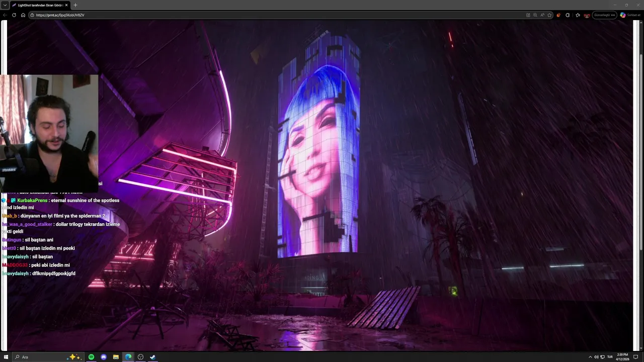Open the clock showing 2:39 PM

[x=622, y=357]
